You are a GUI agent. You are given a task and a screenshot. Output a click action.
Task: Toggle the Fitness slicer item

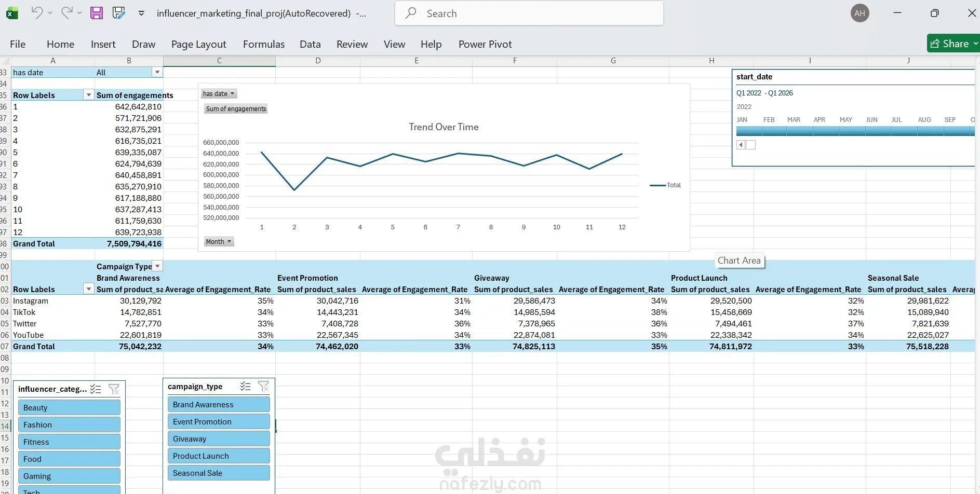point(69,442)
